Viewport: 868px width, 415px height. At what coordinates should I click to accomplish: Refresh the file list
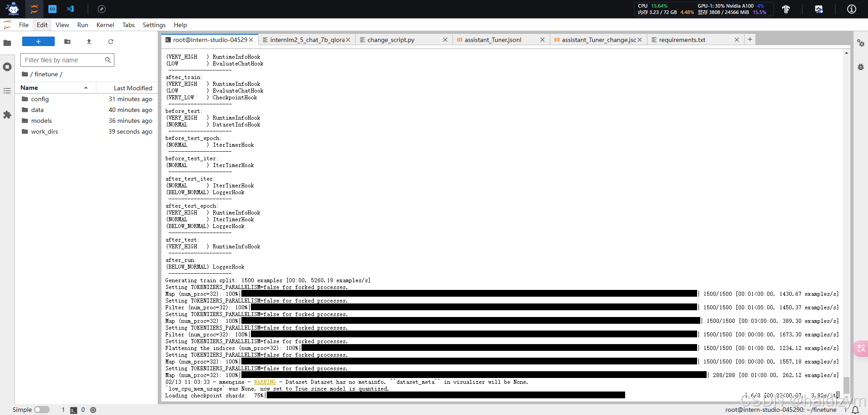pyautogui.click(x=111, y=42)
